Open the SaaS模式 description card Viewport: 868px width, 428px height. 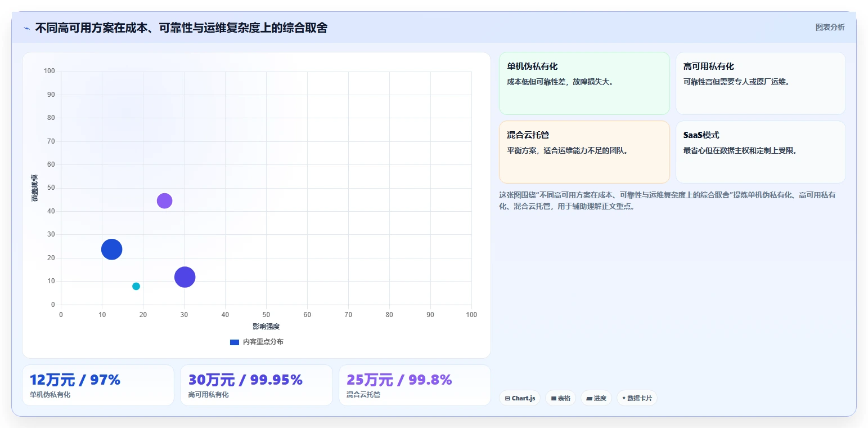click(x=761, y=152)
